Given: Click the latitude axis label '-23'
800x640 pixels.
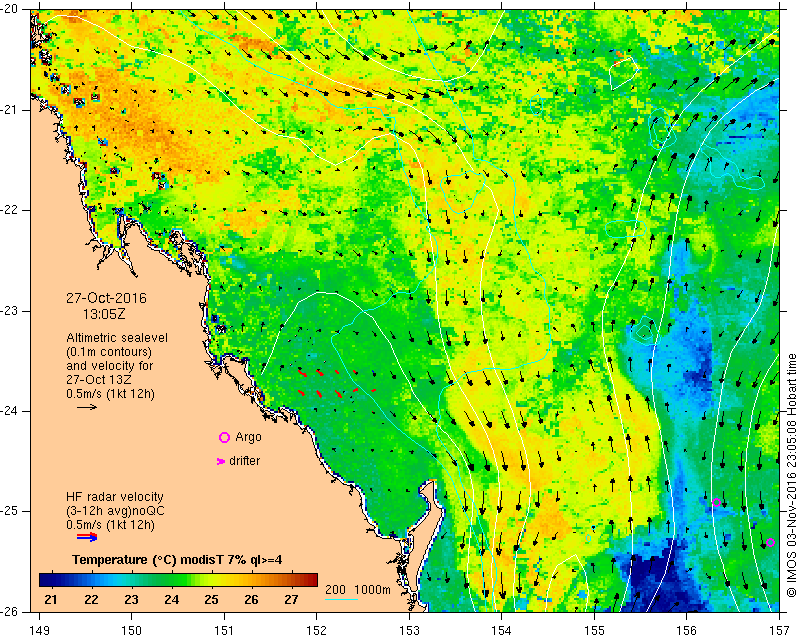Looking at the screenshot, I should (11, 311).
